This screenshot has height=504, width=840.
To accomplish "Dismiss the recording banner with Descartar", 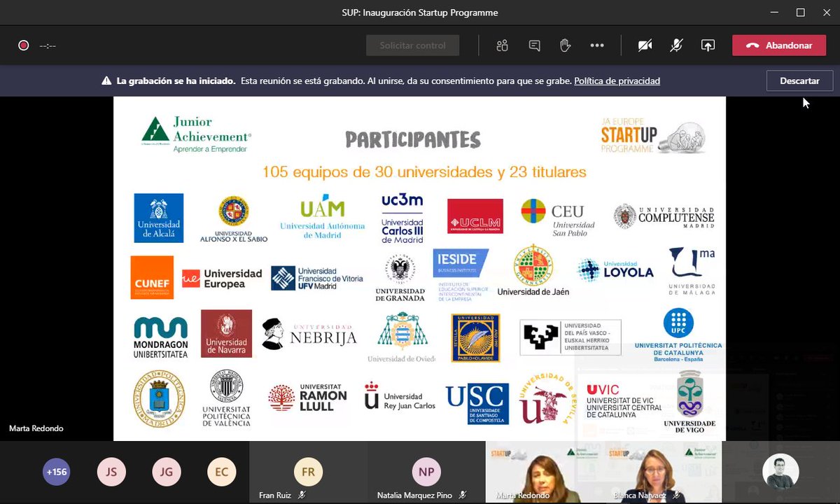I will click(799, 80).
